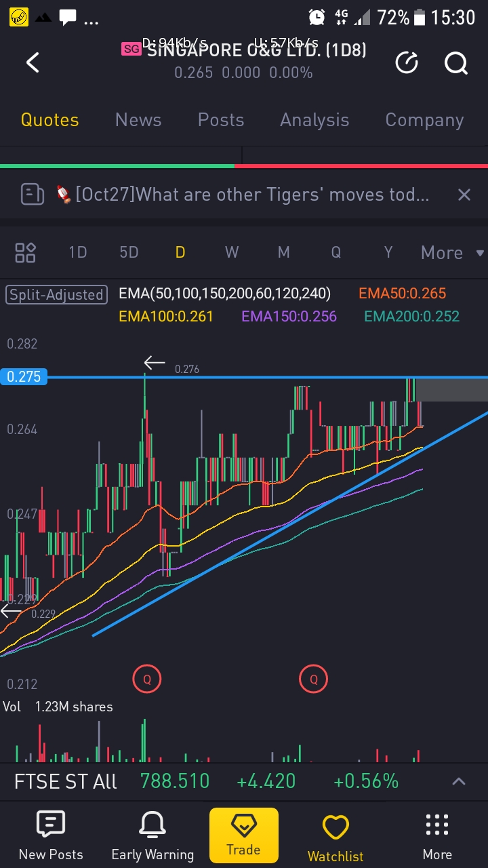
Task: Select the M monthly timeframe
Action: pos(283,252)
